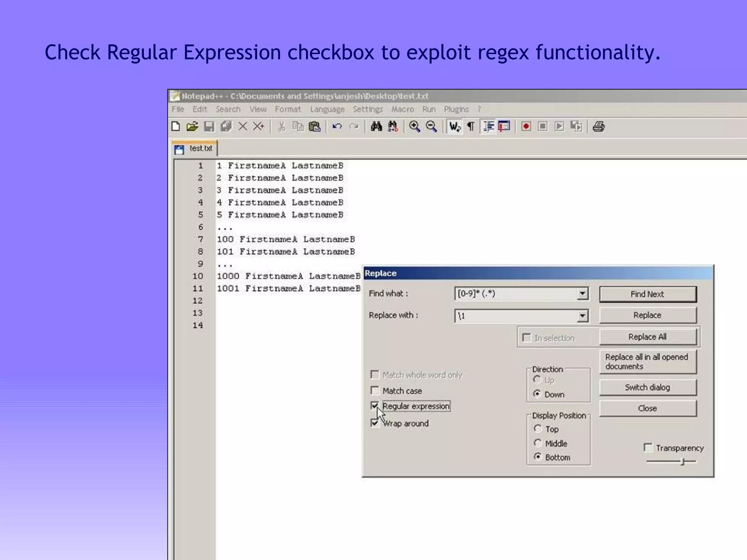Open the ? help menu
Viewport: 747px width, 560px height.
coord(479,109)
